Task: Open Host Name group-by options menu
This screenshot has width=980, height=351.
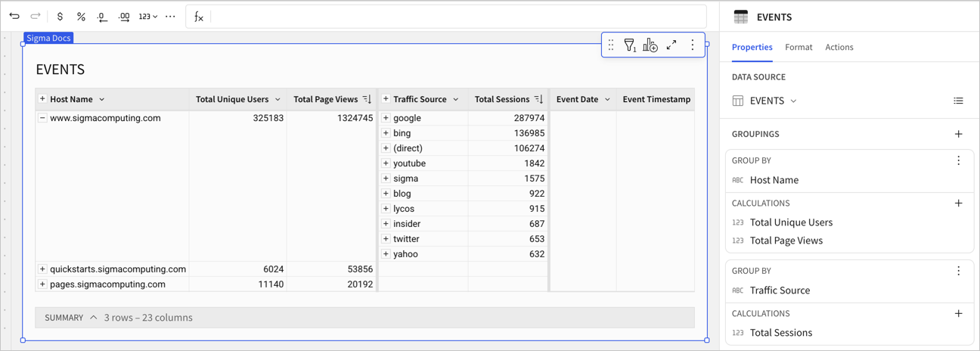Action: pos(959,160)
